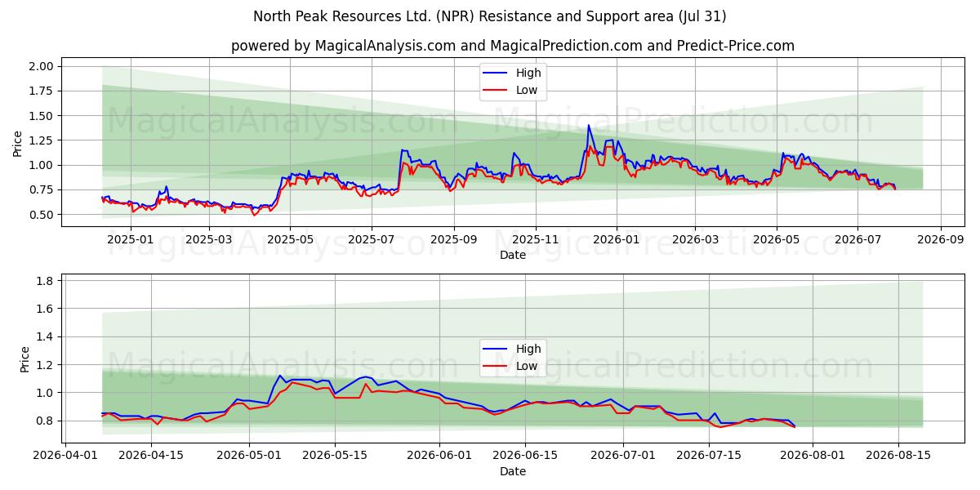Image resolution: width=980 pixels, height=490 pixels.
Task: Click the 2026-07-15 tick label on bottom x-axis
Action: pyautogui.click(x=710, y=457)
